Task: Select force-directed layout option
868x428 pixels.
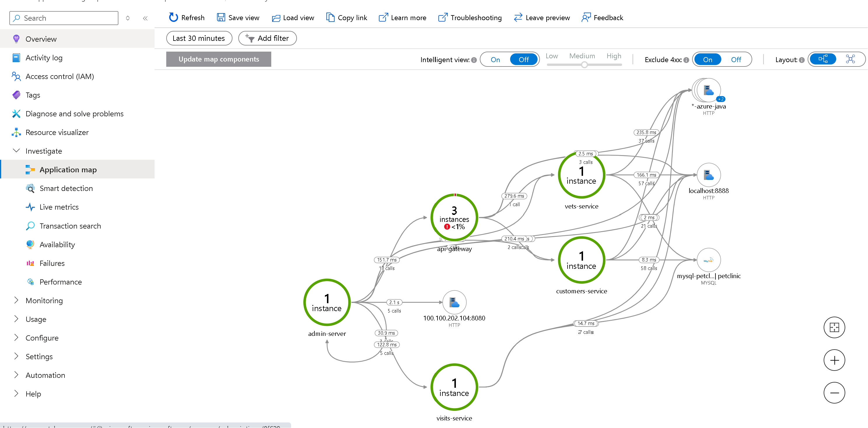Action: [850, 59]
